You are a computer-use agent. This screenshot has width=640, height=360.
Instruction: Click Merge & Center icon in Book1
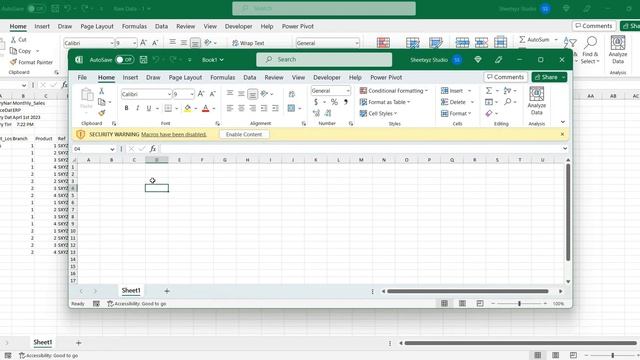tap(291, 108)
